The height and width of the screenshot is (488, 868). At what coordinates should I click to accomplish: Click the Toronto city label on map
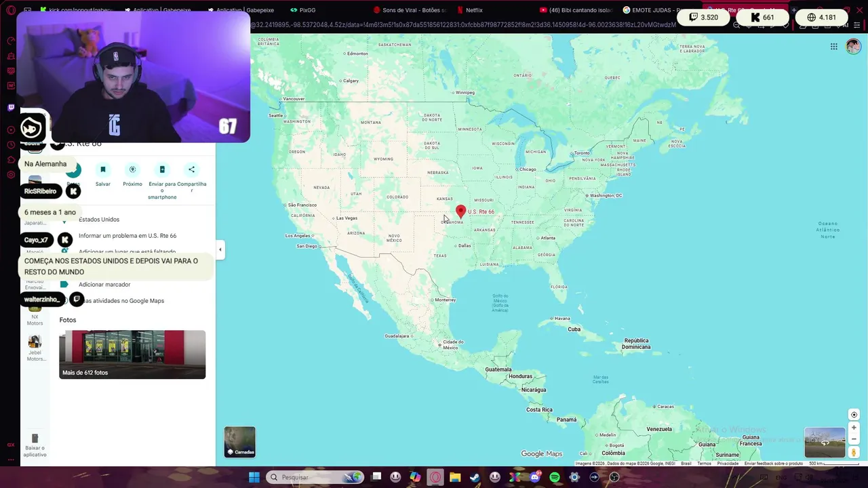(x=583, y=153)
